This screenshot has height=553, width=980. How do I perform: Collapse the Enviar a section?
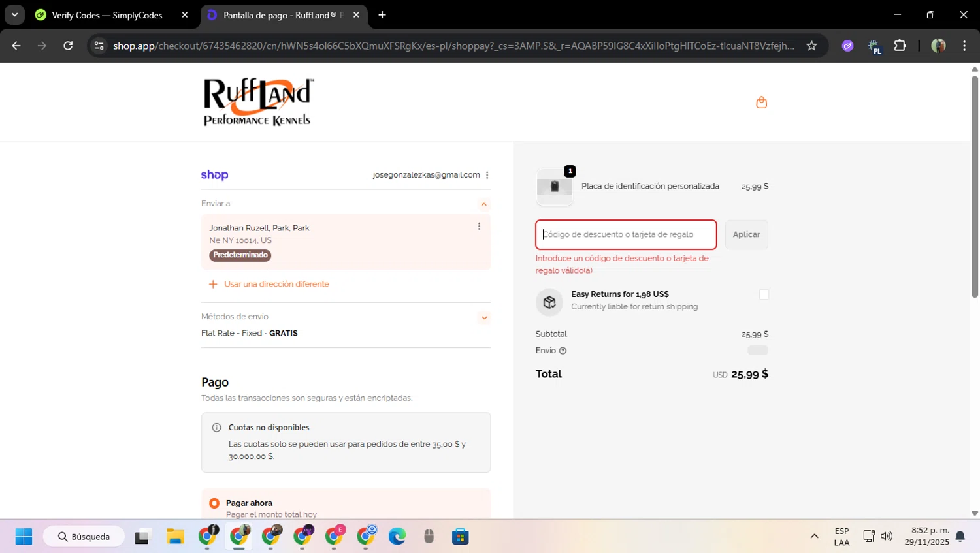click(x=484, y=204)
